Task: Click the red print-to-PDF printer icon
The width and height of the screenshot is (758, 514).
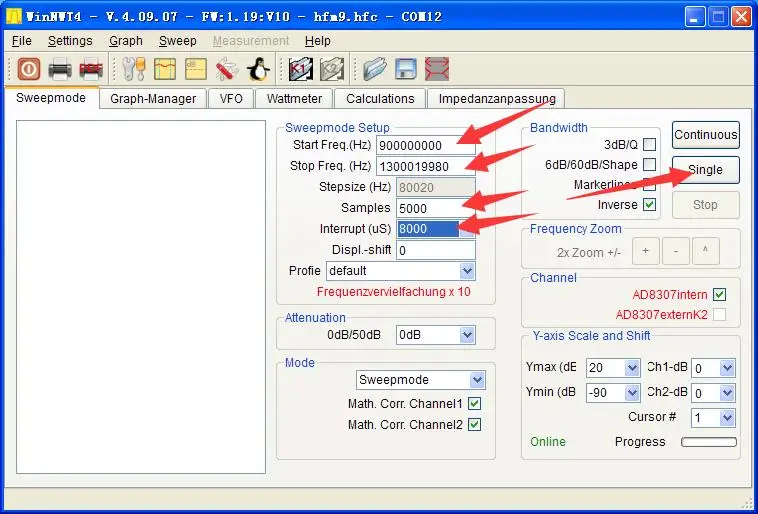Action: 91,69
